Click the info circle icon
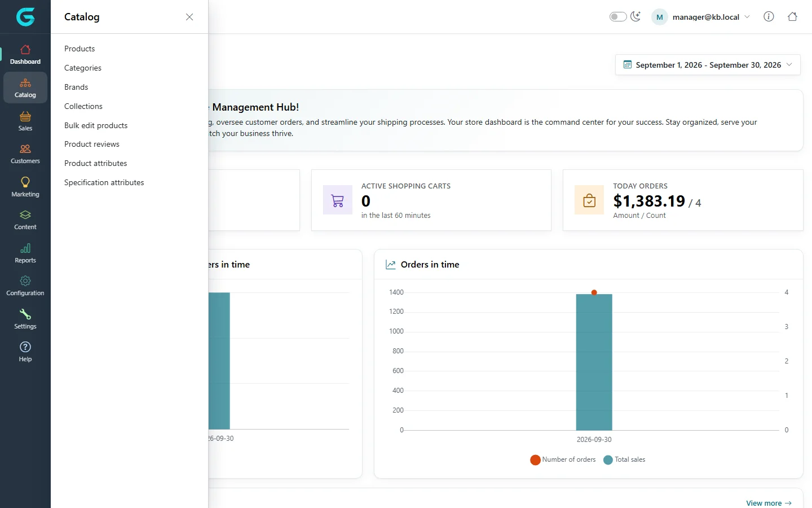812x508 pixels. coord(769,16)
